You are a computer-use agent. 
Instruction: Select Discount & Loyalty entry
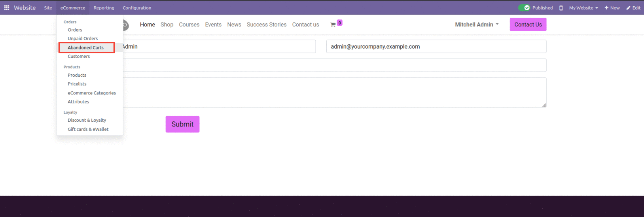click(x=87, y=120)
